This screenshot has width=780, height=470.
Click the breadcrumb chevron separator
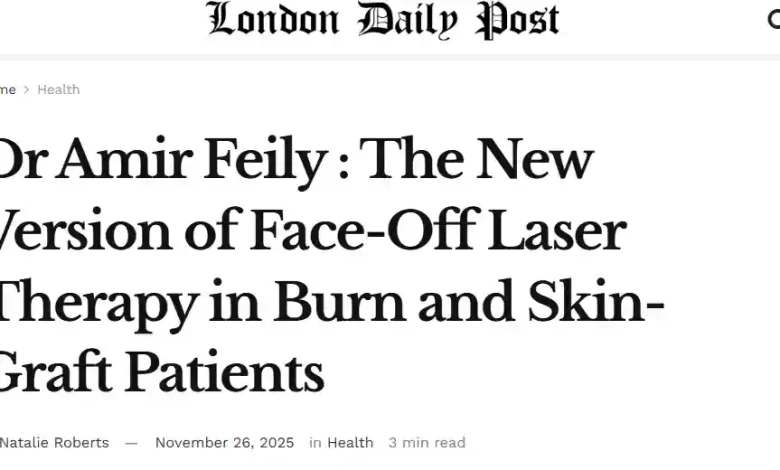pos(27,90)
